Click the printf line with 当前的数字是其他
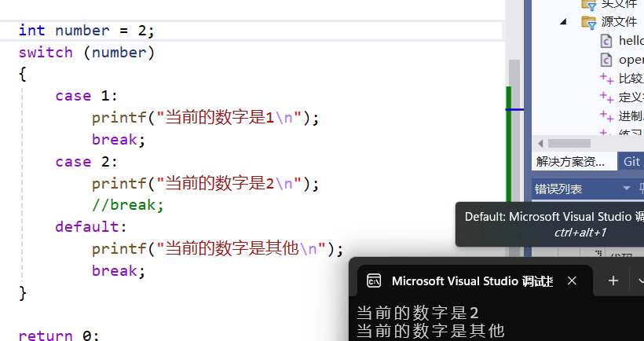Screen dimensions: 644x341 [218, 248]
